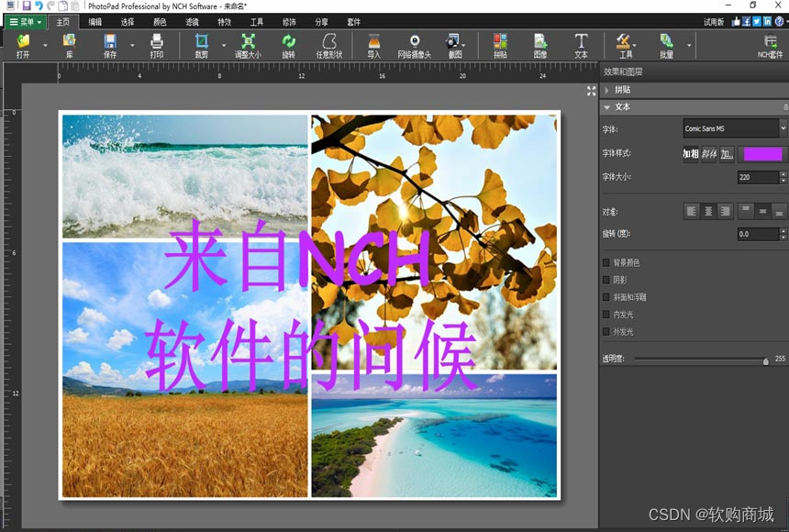Click the 字体大小 font size field 220
The image size is (789, 532).
(759, 177)
